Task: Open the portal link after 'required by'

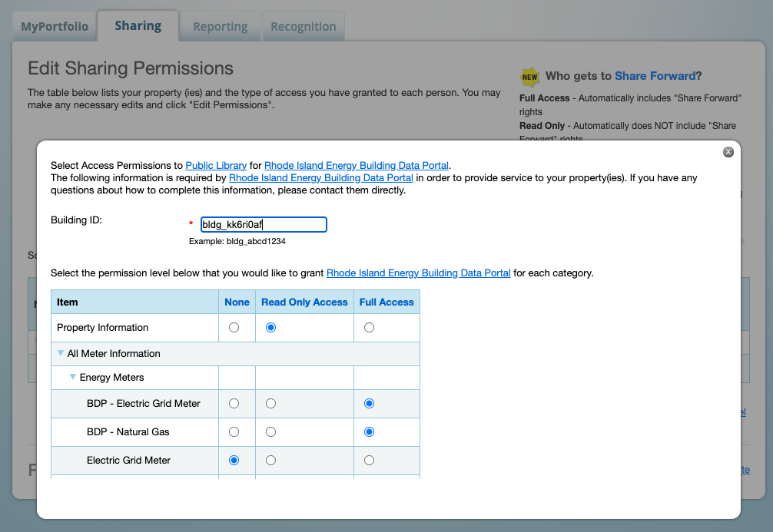Action: (321, 178)
